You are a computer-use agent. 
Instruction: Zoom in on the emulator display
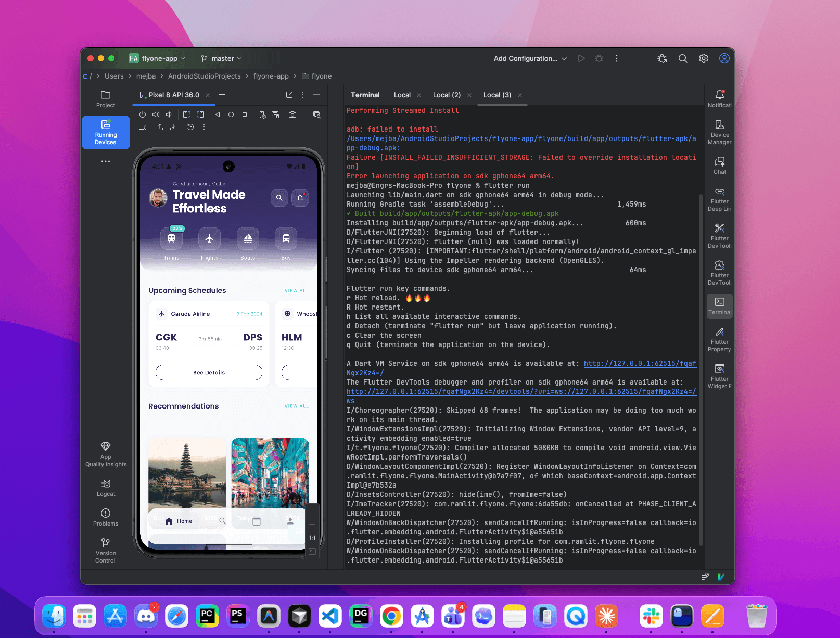pos(312,511)
